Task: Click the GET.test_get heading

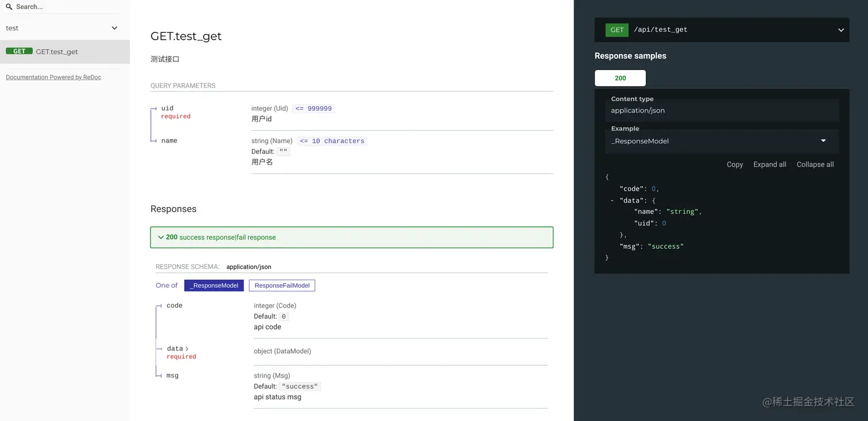Action: pyautogui.click(x=186, y=36)
